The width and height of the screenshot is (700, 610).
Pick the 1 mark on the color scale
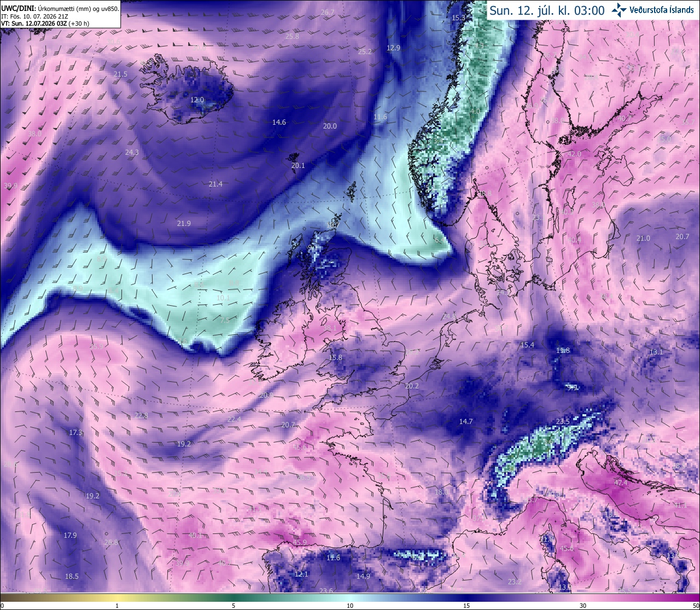tap(117, 606)
